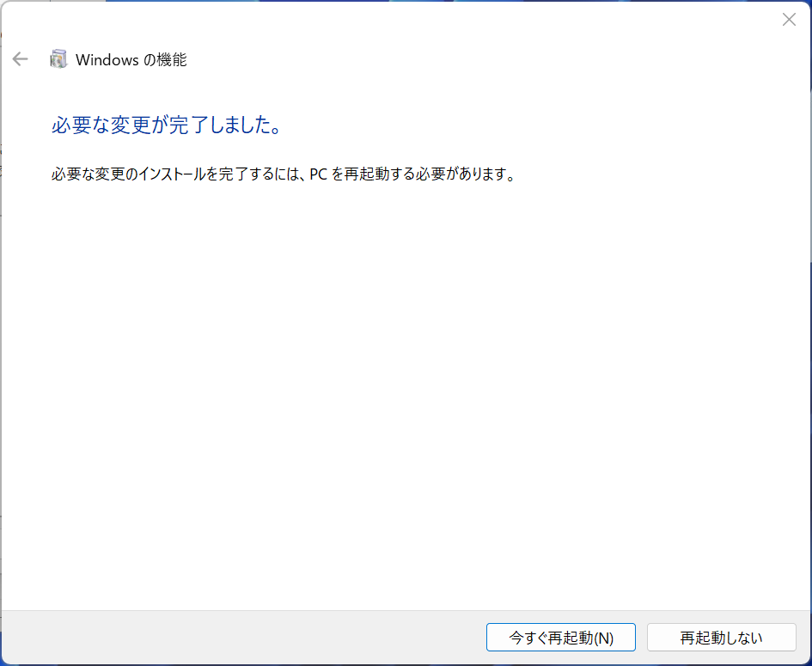Click the back arrow in the header
The image size is (812, 666).
click(x=20, y=59)
